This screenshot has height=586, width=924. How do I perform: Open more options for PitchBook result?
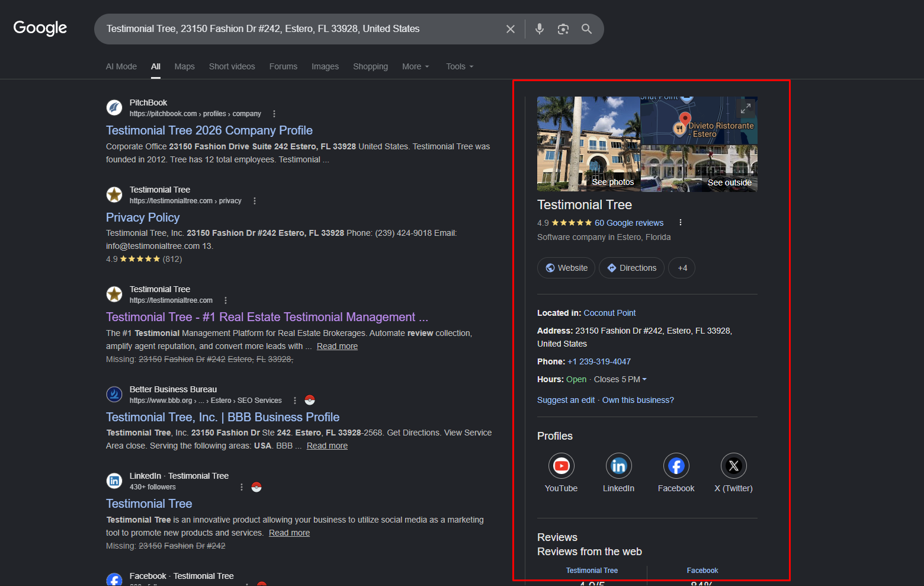[274, 114]
